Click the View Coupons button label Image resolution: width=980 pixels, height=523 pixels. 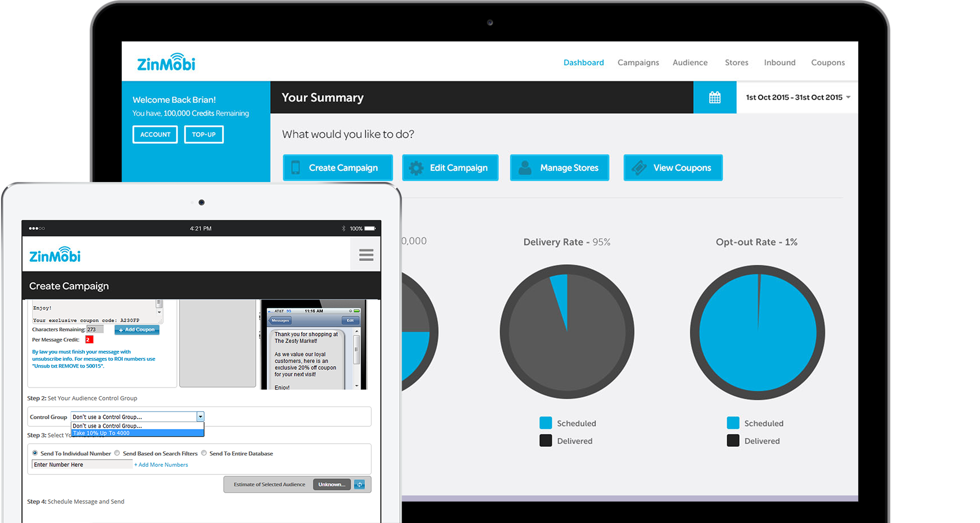(682, 168)
